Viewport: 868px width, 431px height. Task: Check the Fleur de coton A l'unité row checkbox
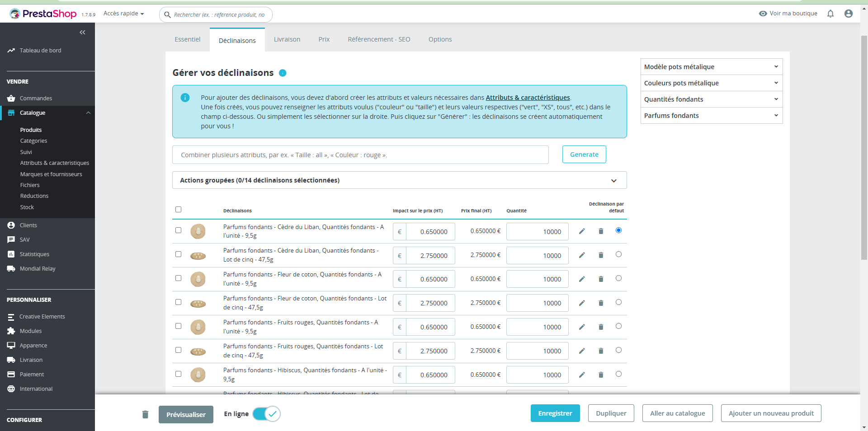[178, 278]
